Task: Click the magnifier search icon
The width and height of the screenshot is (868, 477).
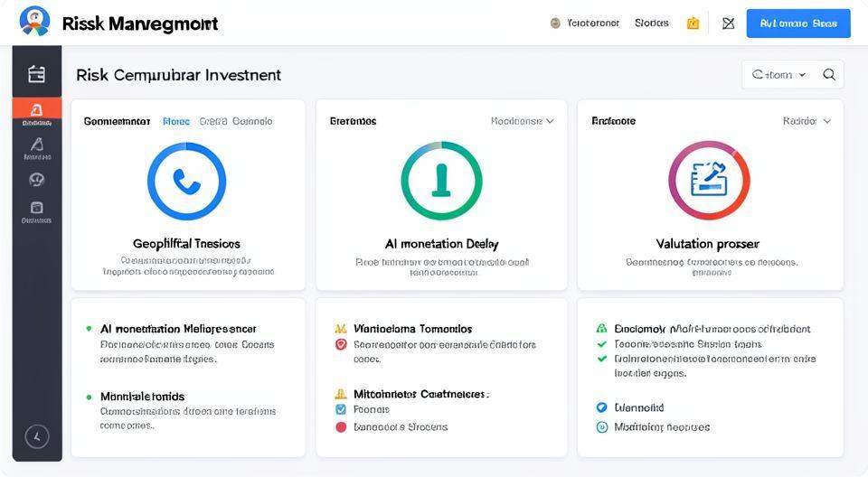Action: coord(828,75)
